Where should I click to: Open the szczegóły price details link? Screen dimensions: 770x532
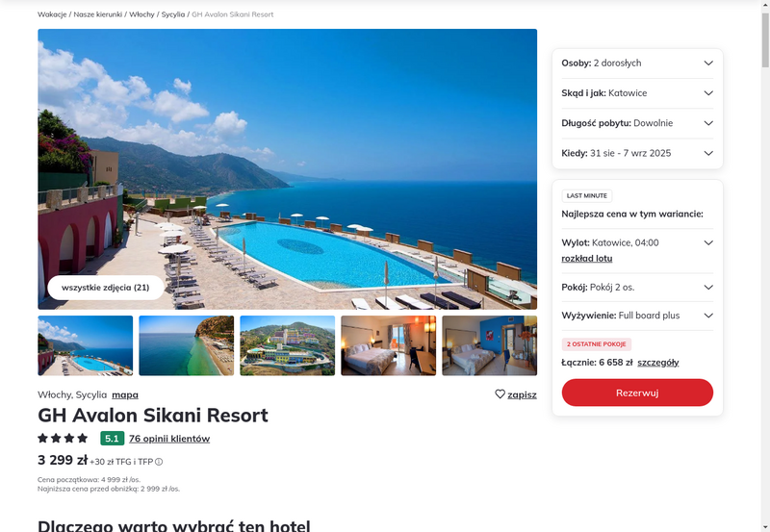658,363
